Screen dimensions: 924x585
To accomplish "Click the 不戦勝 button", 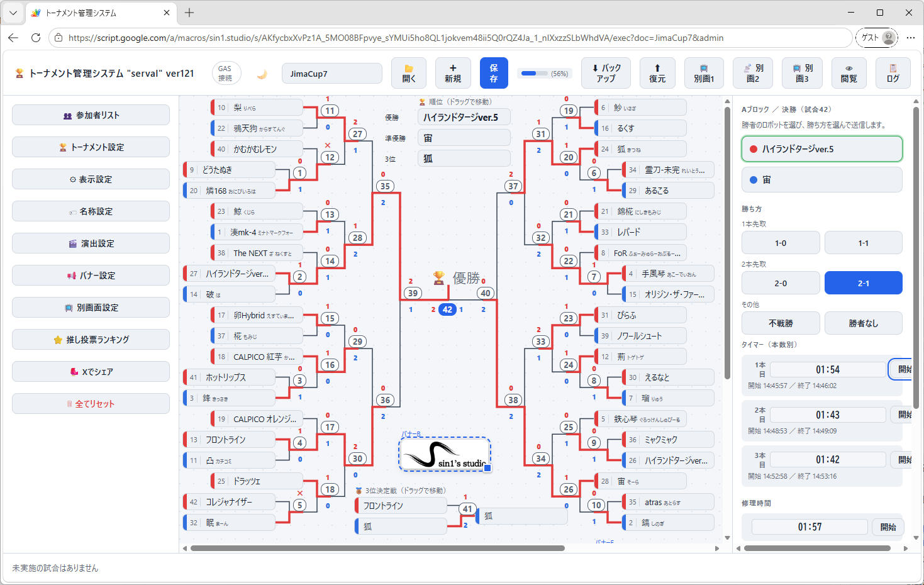I will 781,323.
